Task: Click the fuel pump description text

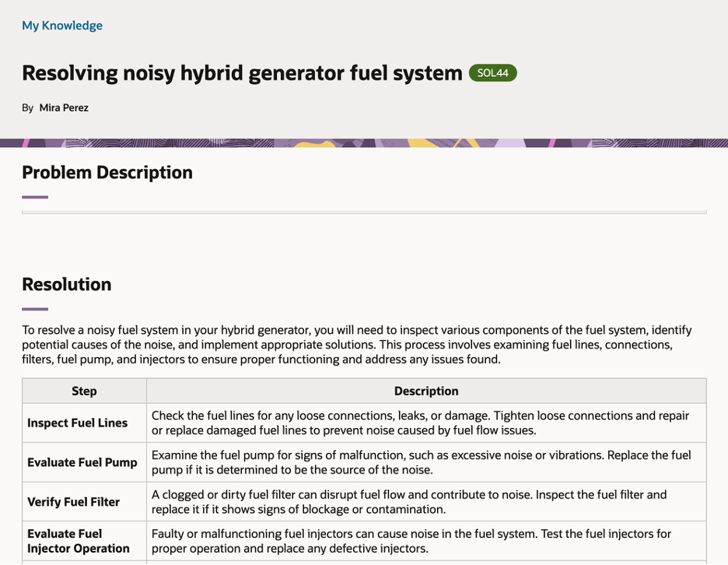Action: tap(421, 462)
